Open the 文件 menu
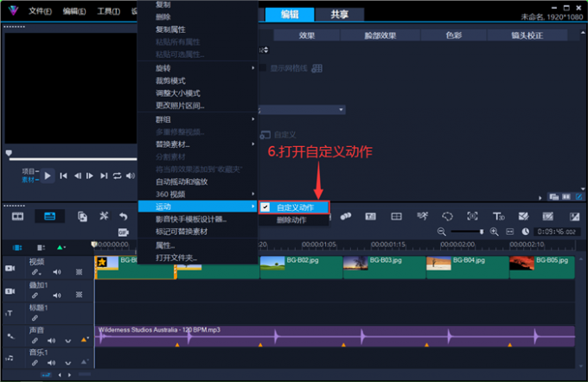The height and width of the screenshot is (382, 588). point(40,11)
